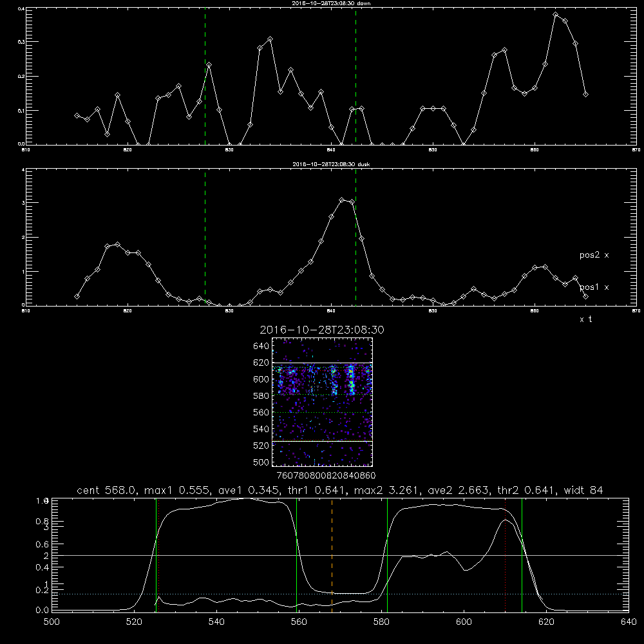Click the '560' x-axis label of the bottom plot

click(299, 621)
